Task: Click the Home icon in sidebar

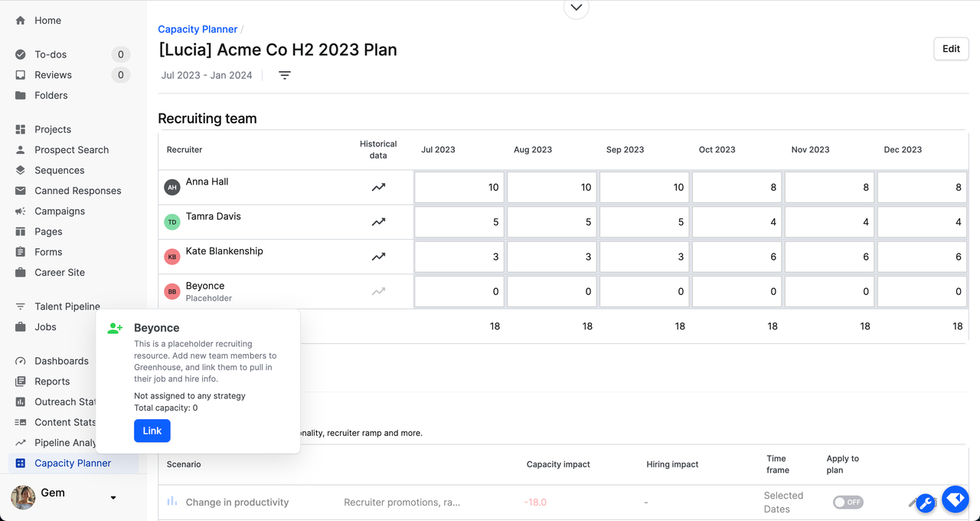Action: 21,21
